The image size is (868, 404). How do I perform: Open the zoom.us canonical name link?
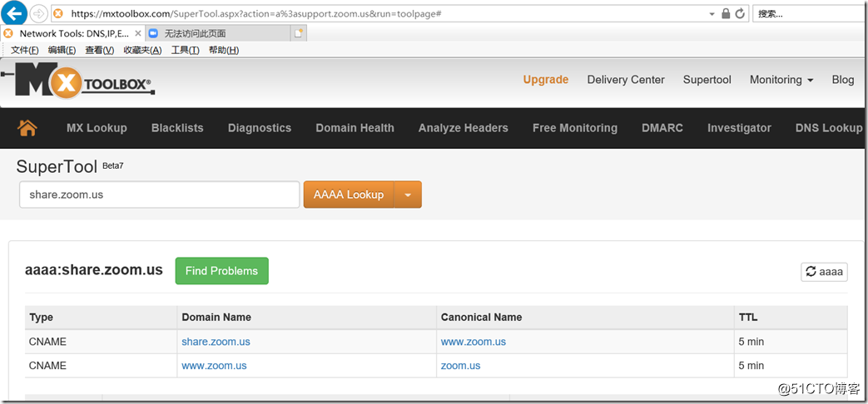pyautogui.click(x=460, y=365)
